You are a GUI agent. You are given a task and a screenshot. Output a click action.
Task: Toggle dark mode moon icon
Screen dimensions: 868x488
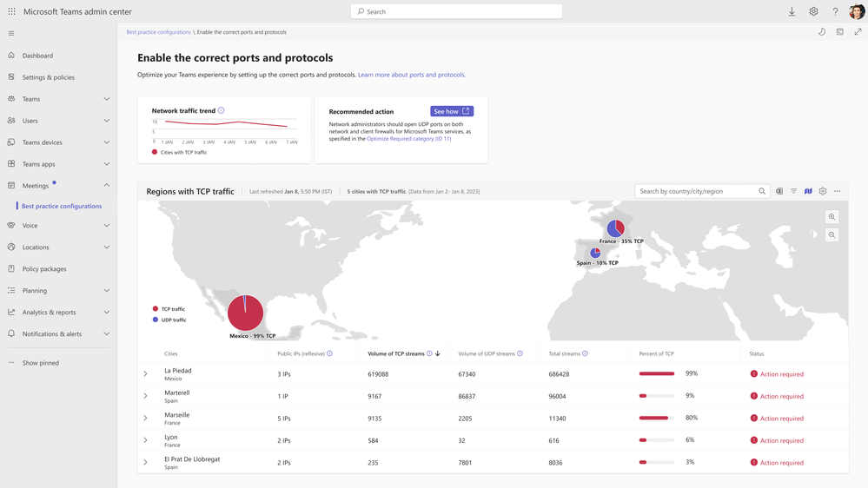pos(822,32)
